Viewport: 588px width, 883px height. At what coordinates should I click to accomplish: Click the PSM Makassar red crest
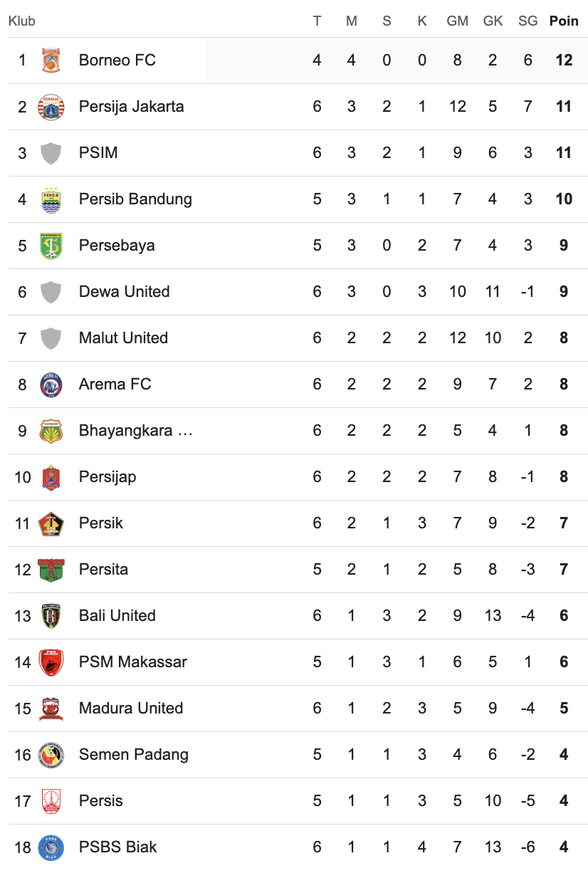coord(51,662)
